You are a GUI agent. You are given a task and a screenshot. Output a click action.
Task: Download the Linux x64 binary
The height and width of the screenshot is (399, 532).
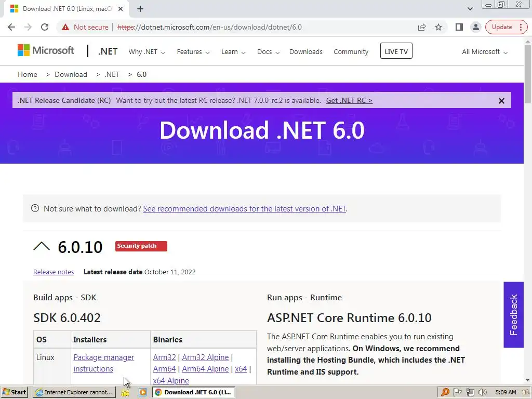[241, 368]
